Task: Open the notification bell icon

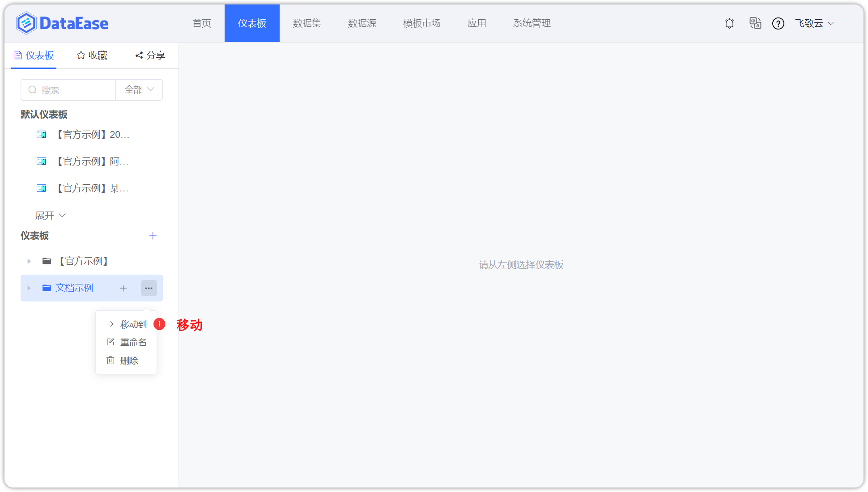Action: coord(729,23)
